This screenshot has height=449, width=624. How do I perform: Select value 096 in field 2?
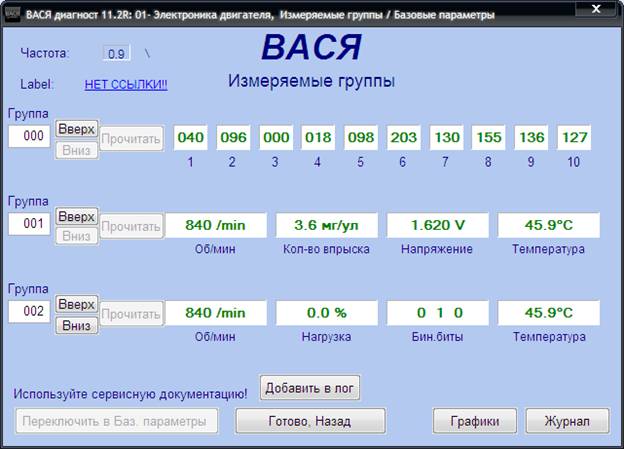pyautogui.click(x=233, y=137)
